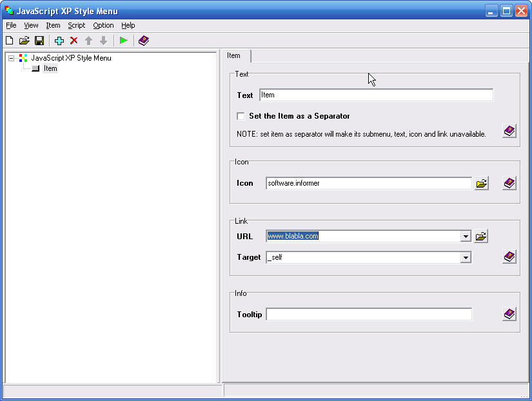Click the Icon field with software.informer
The width and height of the screenshot is (532, 401).
[369, 183]
